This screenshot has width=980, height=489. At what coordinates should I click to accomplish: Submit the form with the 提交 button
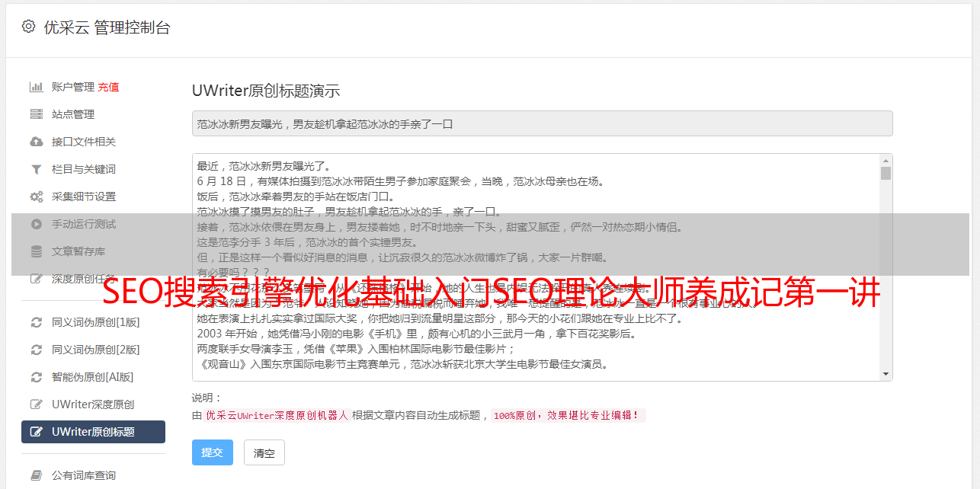213,452
